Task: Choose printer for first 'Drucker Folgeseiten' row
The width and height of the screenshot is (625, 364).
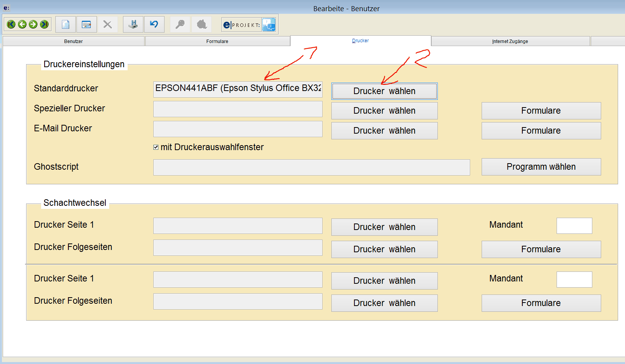Action: (384, 249)
